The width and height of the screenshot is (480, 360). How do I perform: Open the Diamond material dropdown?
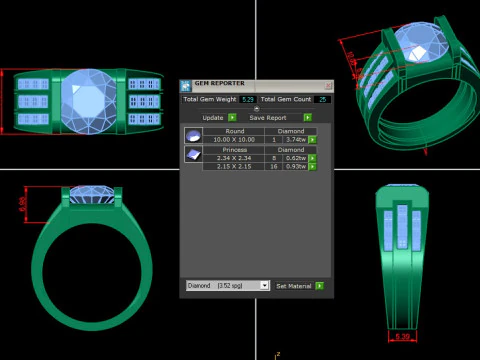click(227, 286)
